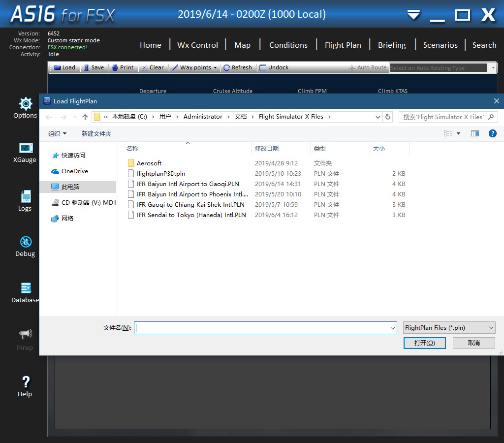
Task: Open the Auto Routing Type combo box
Action: tap(442, 67)
